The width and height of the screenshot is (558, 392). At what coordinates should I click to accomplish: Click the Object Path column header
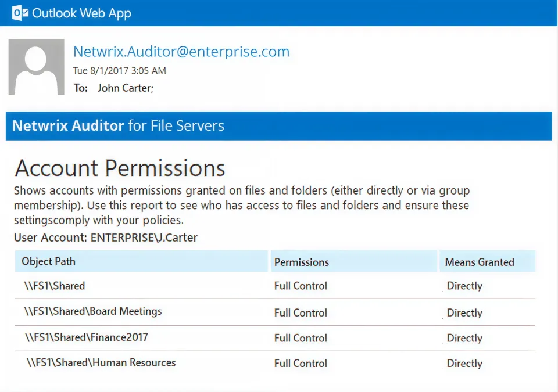tap(48, 261)
